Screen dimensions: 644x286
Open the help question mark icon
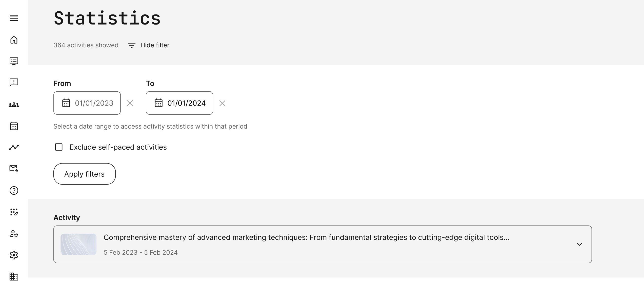pyautogui.click(x=14, y=191)
